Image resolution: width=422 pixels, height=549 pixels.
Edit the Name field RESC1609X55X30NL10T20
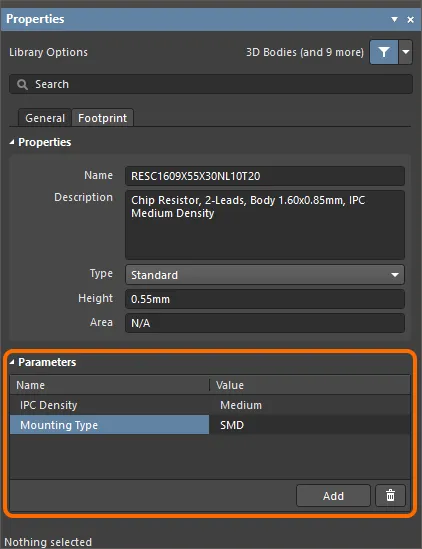[265, 176]
